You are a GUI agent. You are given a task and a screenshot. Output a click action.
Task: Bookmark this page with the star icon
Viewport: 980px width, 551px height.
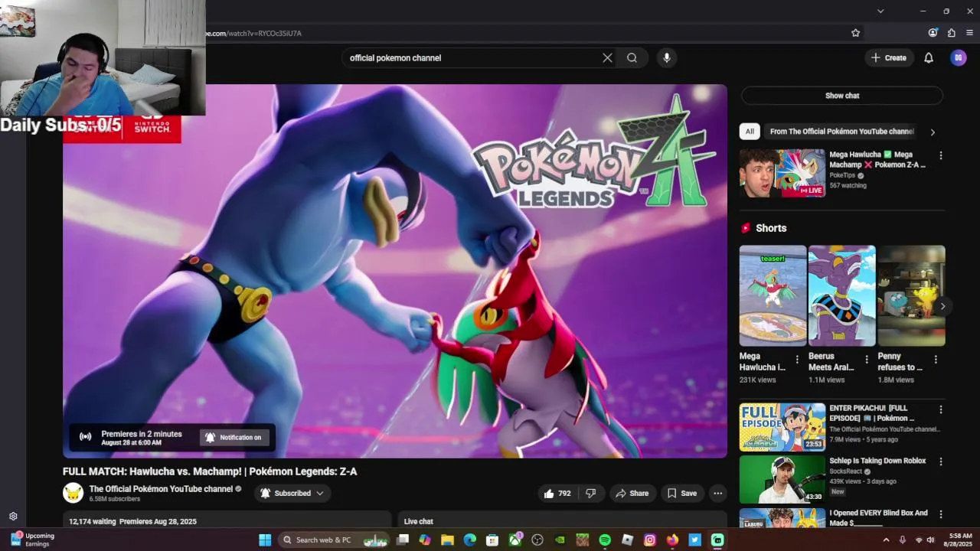[x=856, y=33]
